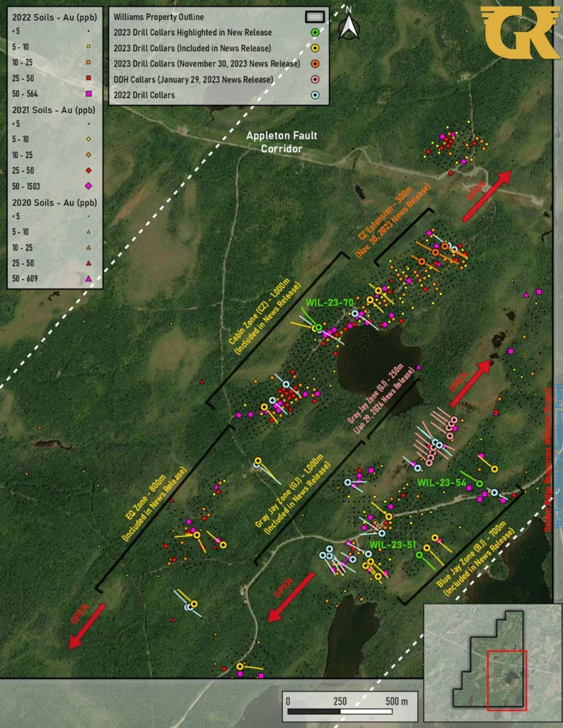Click the WIL-23-70 green drill collar marker

click(318, 328)
